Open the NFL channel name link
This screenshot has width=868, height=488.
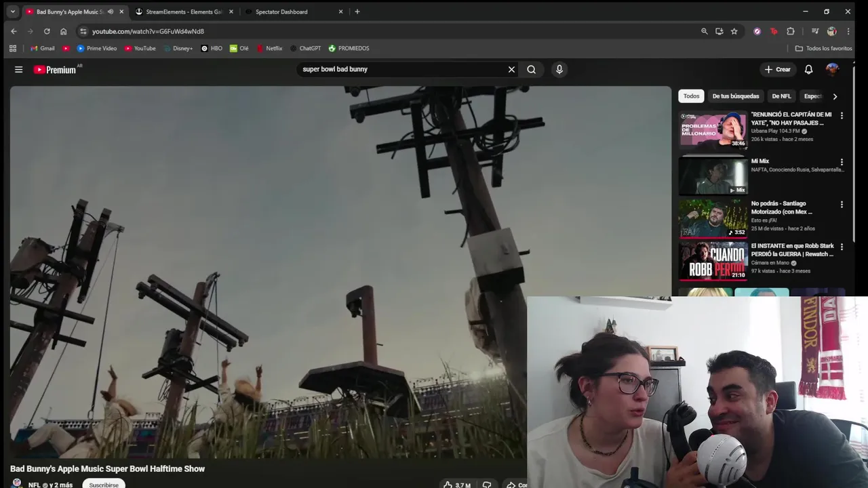click(x=35, y=485)
